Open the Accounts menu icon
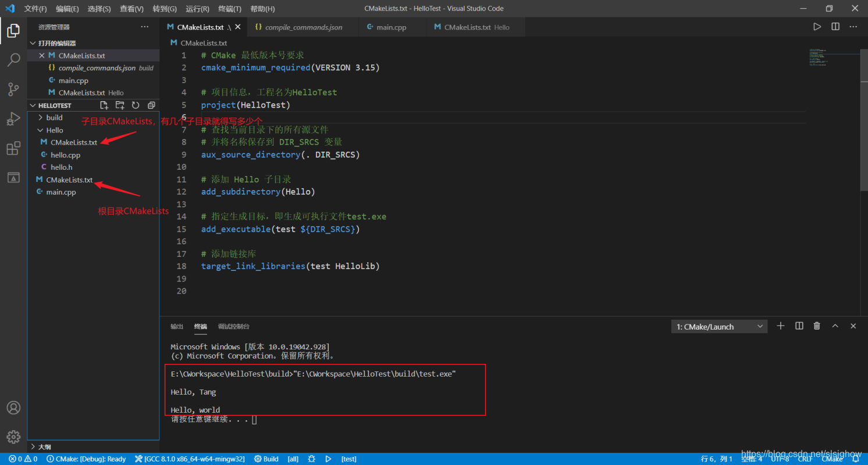The image size is (868, 465). 13,407
